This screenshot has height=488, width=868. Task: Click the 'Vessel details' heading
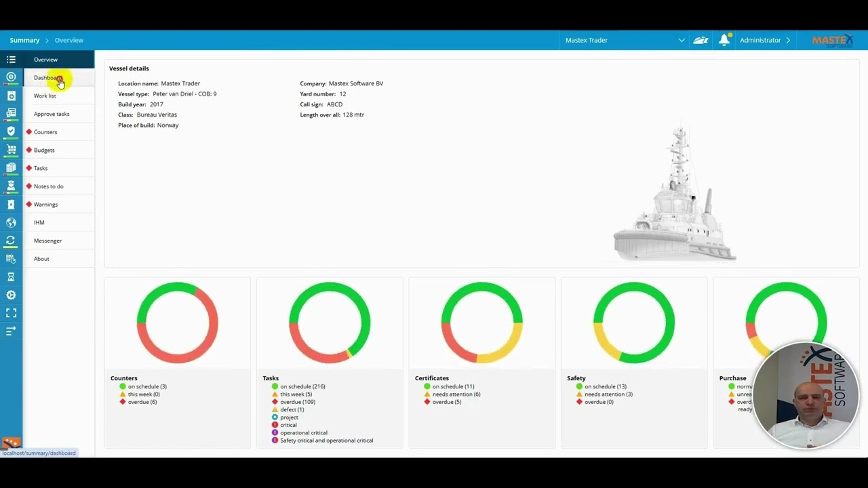[x=129, y=68]
